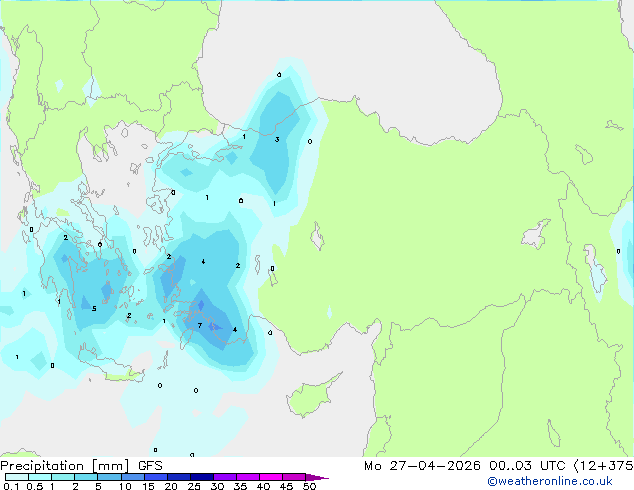This screenshot has width=634, height=490.
Task: Click the date "Mo 27-04-2026" text
Action: [422, 466]
